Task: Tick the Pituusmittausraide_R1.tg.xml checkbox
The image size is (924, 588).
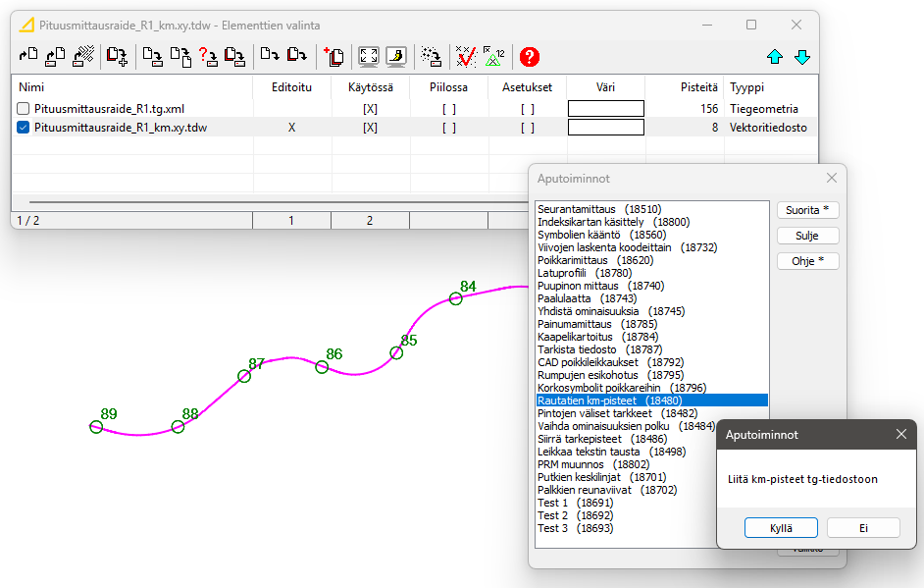Action: point(24,109)
